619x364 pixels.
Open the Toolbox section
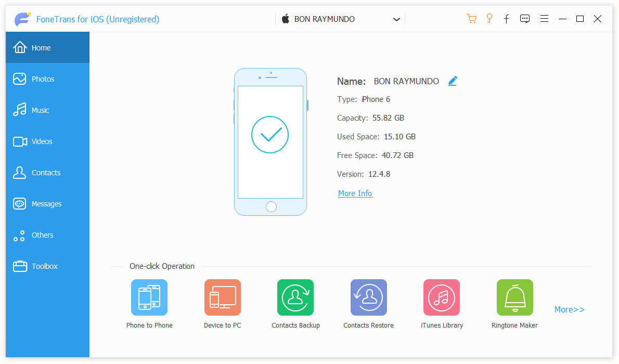[x=47, y=266]
